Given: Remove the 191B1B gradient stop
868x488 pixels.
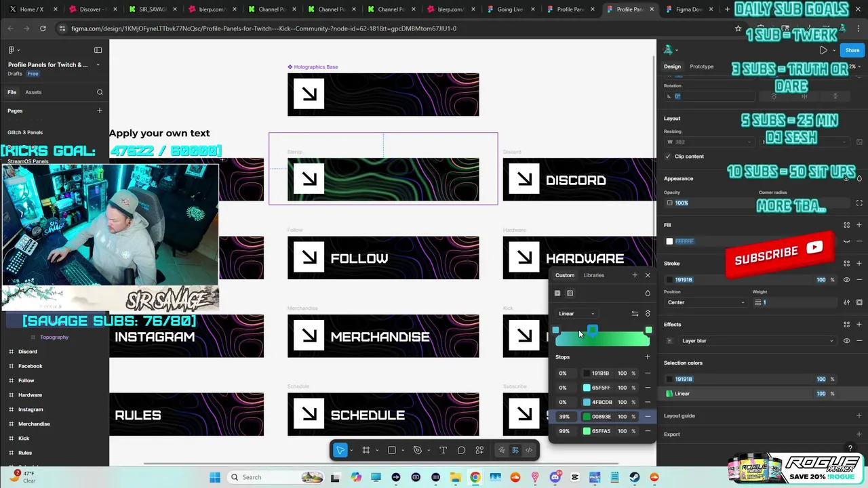Looking at the screenshot, I should [x=648, y=373].
